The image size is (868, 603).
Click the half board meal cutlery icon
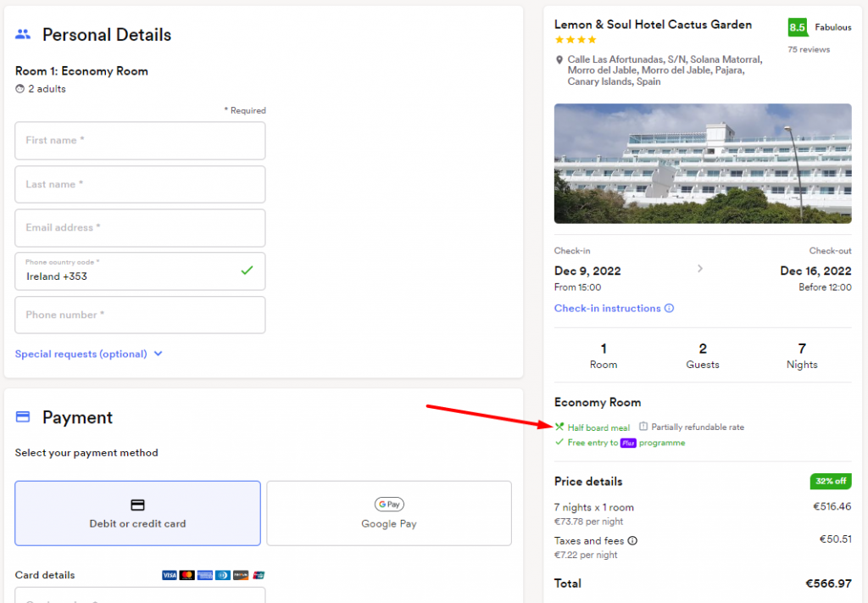559,427
